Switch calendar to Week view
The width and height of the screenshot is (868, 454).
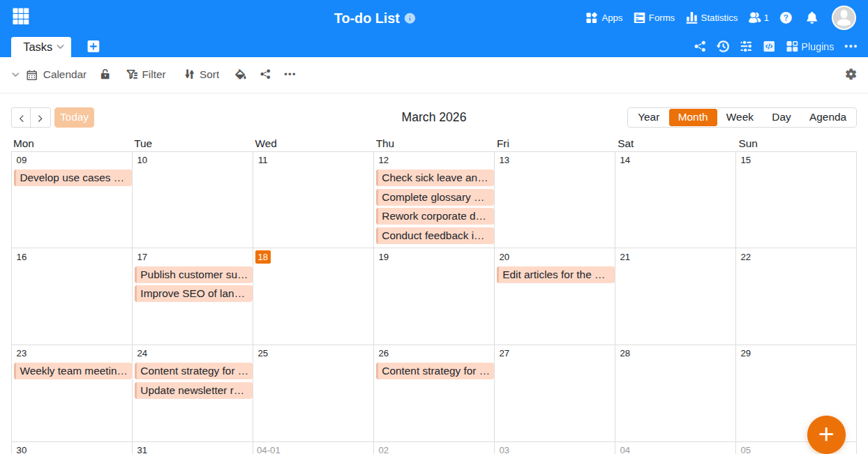coord(740,117)
